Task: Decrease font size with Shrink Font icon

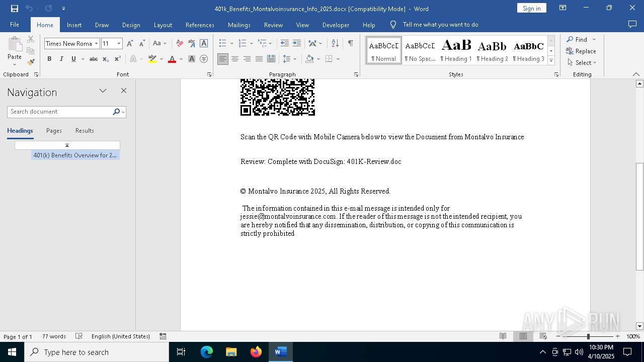Action: (x=142, y=44)
